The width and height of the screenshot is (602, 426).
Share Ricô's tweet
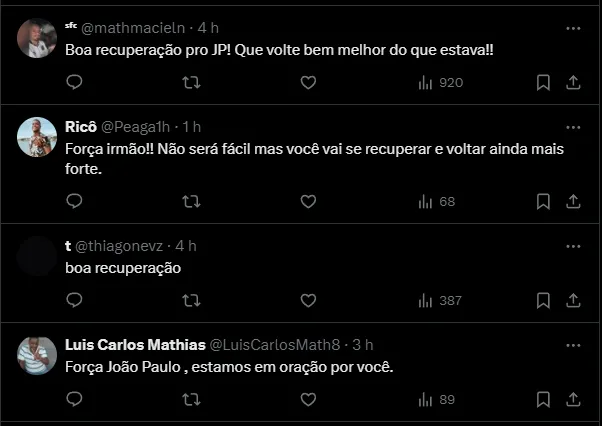point(574,201)
